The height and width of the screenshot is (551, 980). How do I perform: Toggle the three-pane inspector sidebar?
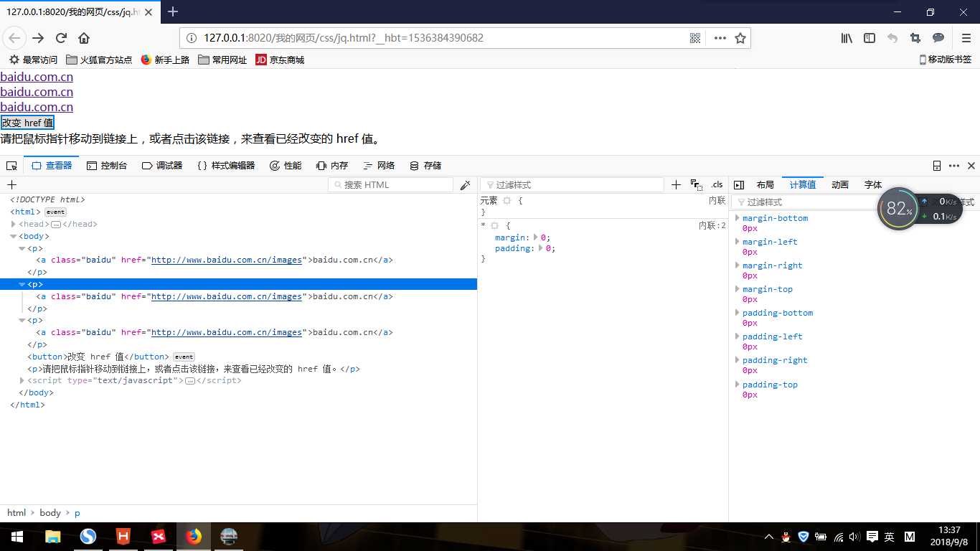[739, 185]
